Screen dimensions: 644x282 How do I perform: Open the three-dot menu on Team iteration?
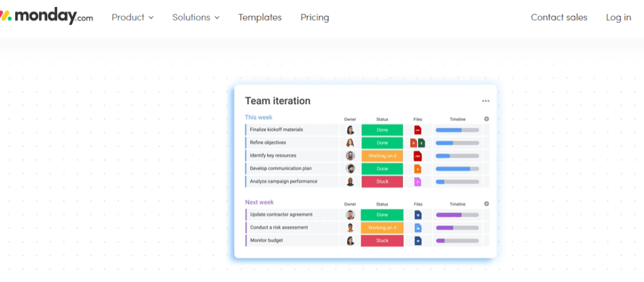486,101
